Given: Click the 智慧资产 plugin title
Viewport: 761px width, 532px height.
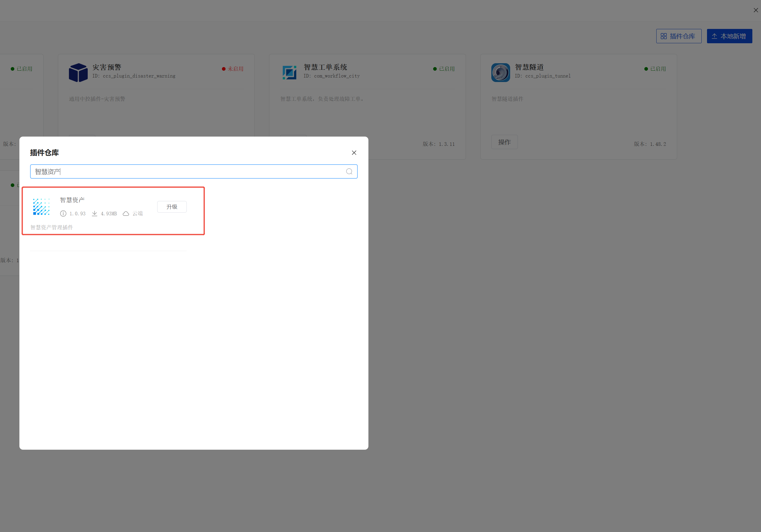Looking at the screenshot, I should (72, 200).
